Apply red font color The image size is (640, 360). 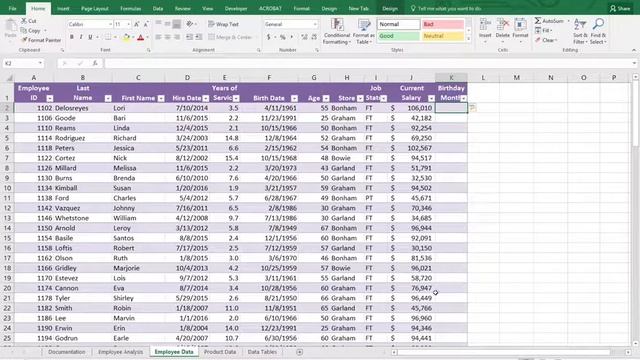[140, 37]
